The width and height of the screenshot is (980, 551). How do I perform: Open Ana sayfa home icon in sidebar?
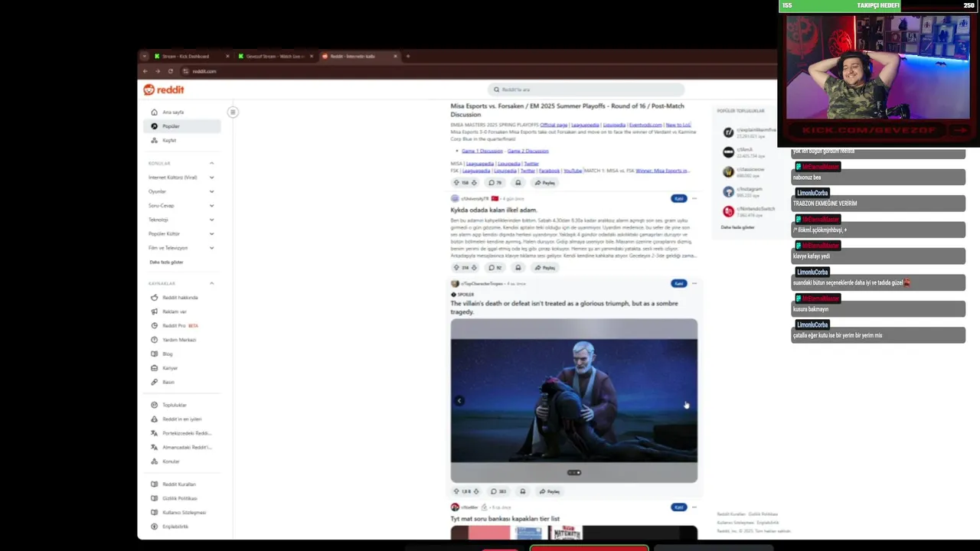point(154,112)
